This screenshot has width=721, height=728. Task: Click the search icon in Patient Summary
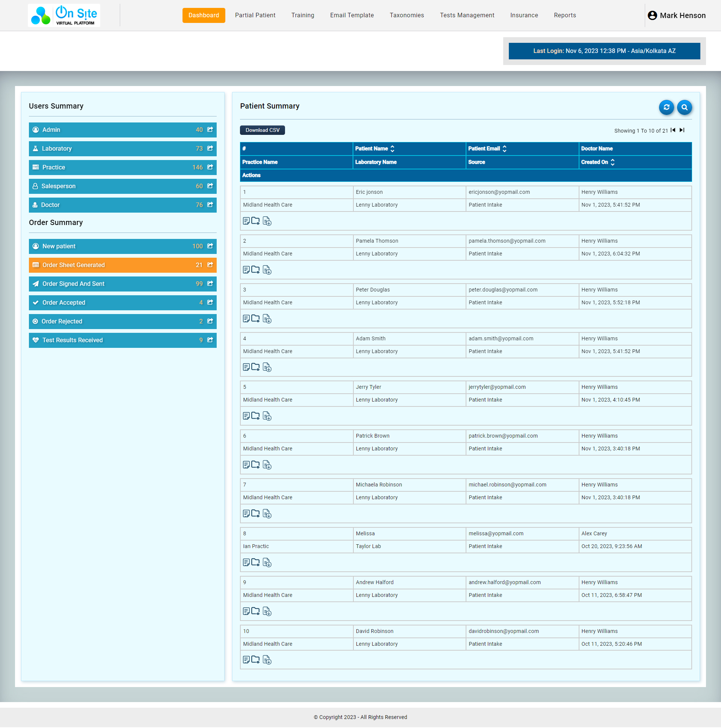pos(684,107)
